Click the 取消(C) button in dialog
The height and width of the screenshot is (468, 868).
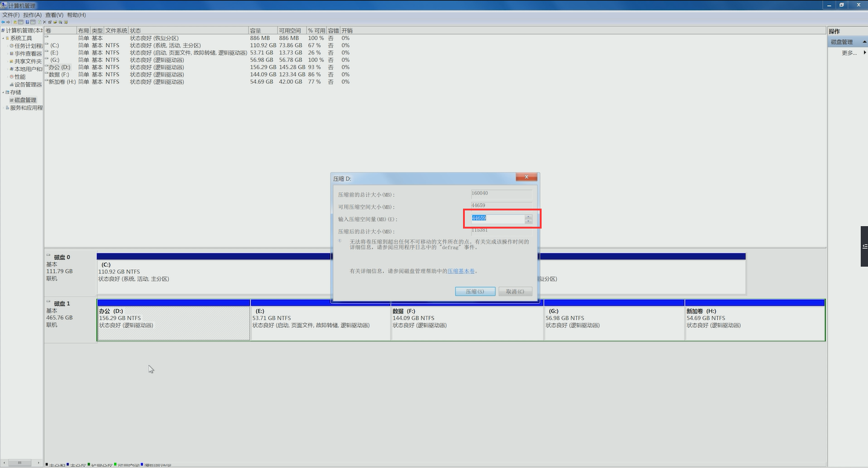pos(516,291)
